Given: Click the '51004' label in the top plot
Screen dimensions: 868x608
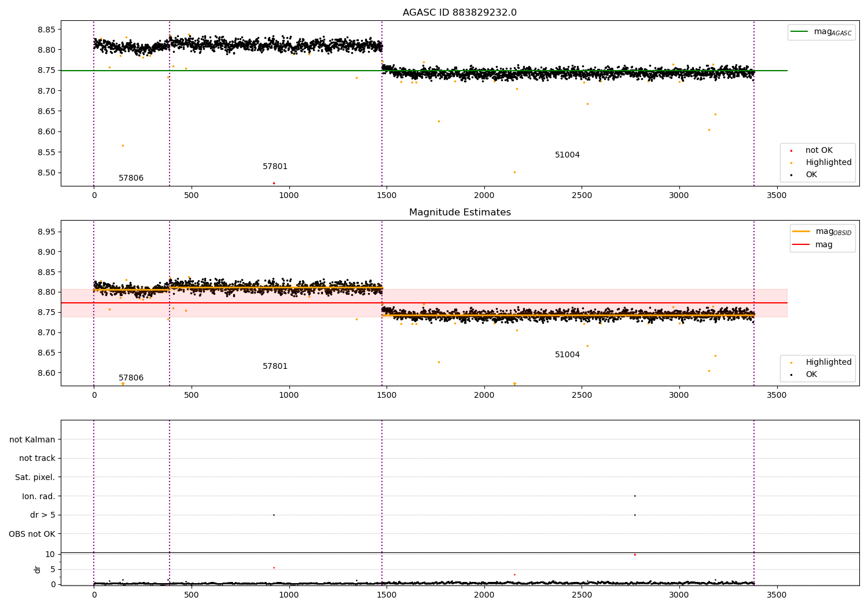Looking at the screenshot, I should coord(567,155).
